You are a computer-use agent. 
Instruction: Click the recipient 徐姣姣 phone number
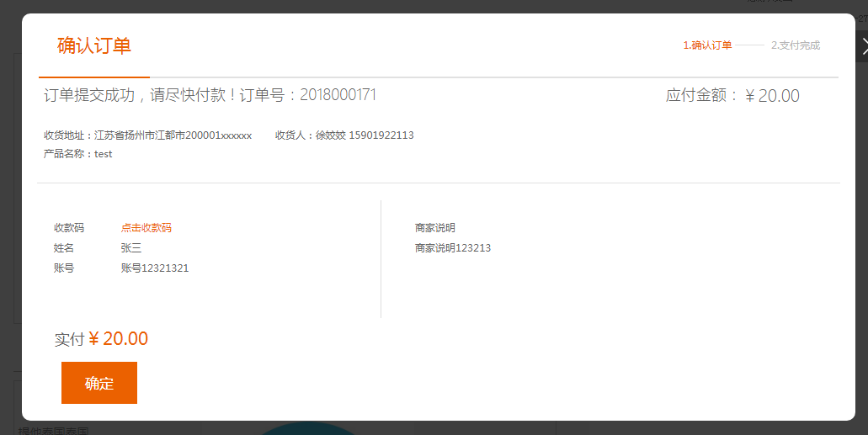[x=381, y=135]
